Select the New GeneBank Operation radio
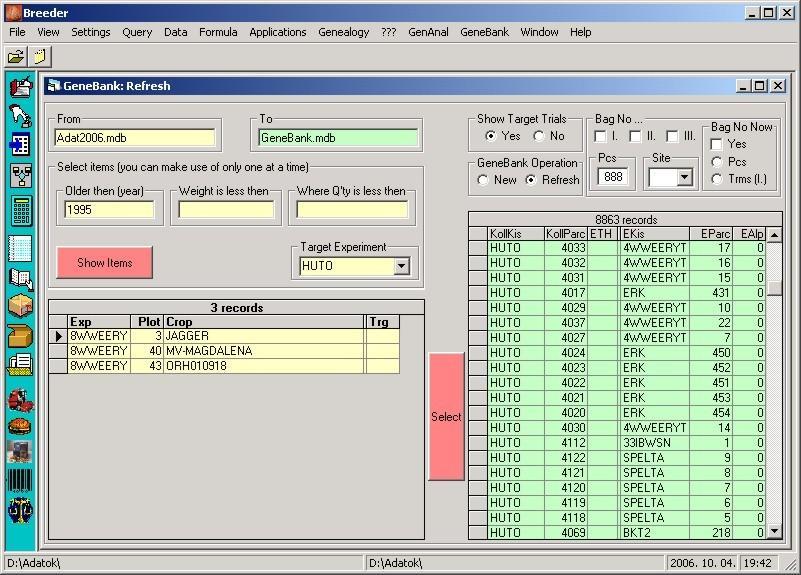The width and height of the screenshot is (801, 575). [x=483, y=180]
